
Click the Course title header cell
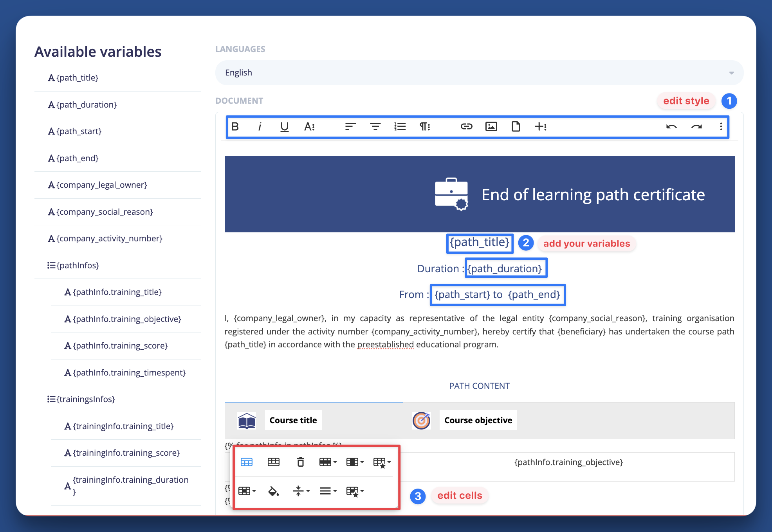point(293,420)
